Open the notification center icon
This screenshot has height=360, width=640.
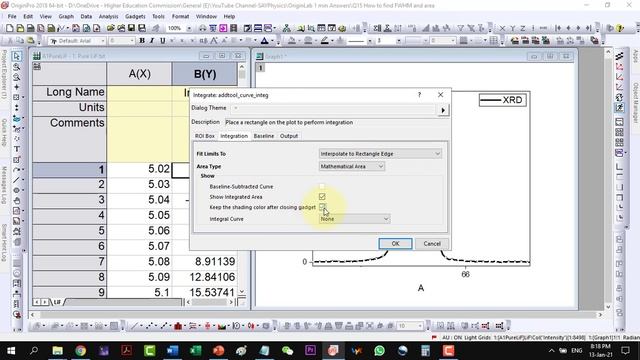coord(625,351)
